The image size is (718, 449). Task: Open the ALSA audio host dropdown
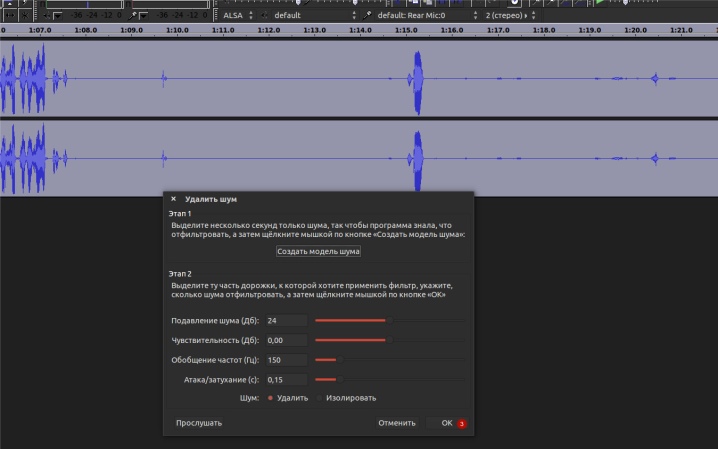pos(237,15)
